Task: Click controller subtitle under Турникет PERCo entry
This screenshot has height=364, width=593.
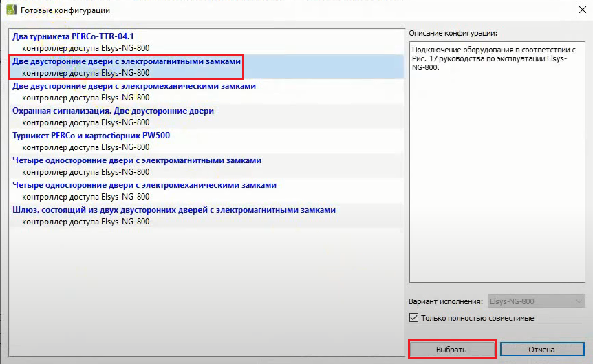Action: pyautogui.click(x=85, y=147)
